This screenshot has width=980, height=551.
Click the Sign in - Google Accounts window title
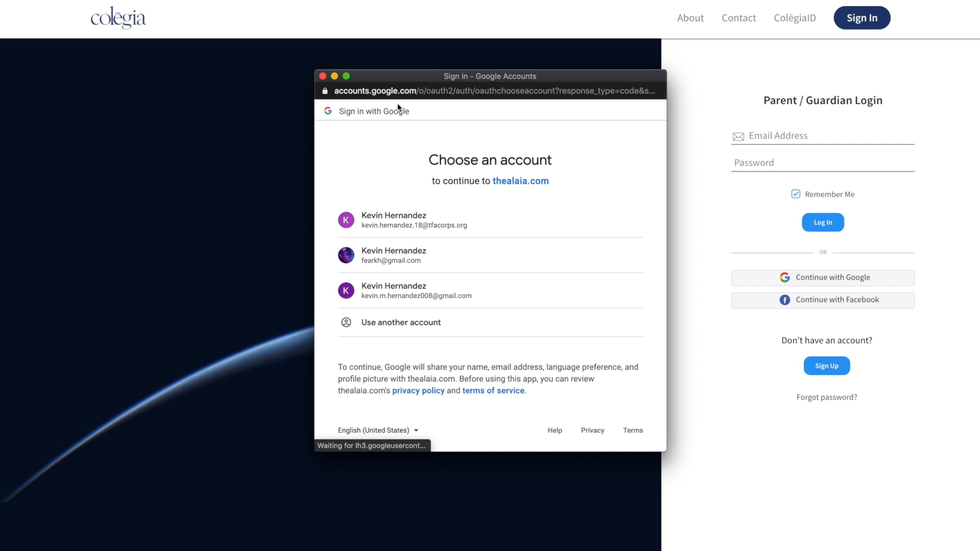tap(490, 76)
